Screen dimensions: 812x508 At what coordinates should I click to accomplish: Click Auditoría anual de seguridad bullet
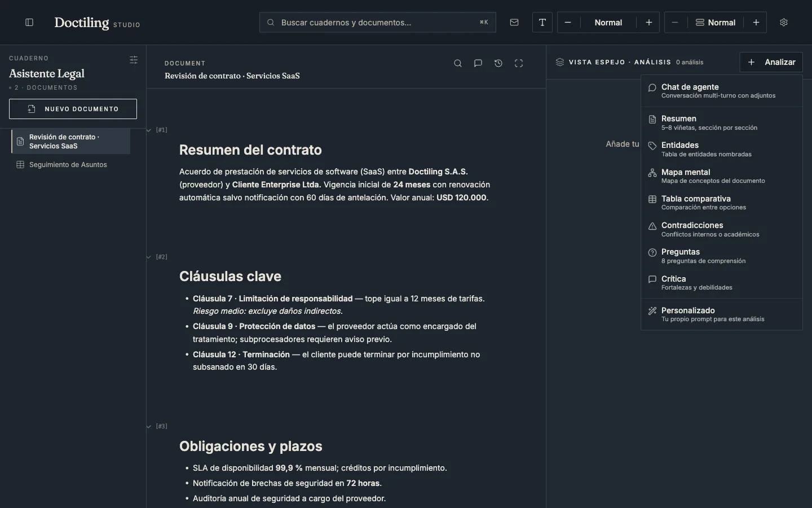(289, 498)
